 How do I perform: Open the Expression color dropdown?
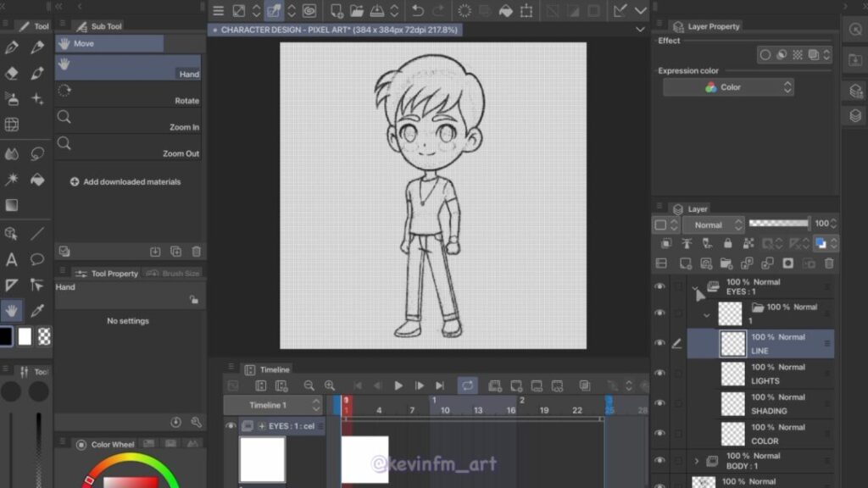coord(728,87)
